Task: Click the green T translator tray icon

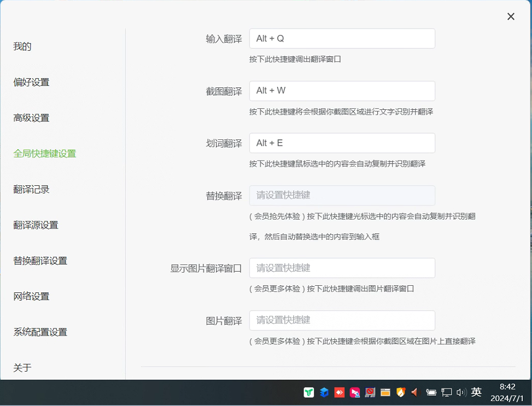Action: 309,392
